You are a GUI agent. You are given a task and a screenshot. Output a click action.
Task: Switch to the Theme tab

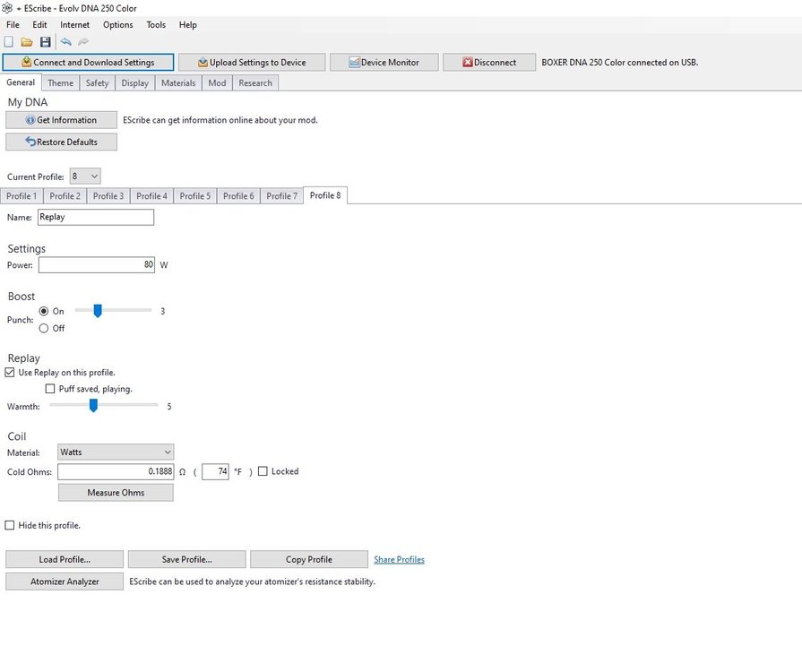[x=60, y=82]
